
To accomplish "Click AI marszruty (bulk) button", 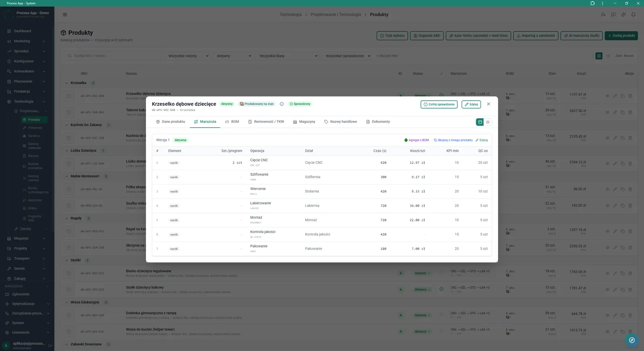I will click(x=582, y=35).
